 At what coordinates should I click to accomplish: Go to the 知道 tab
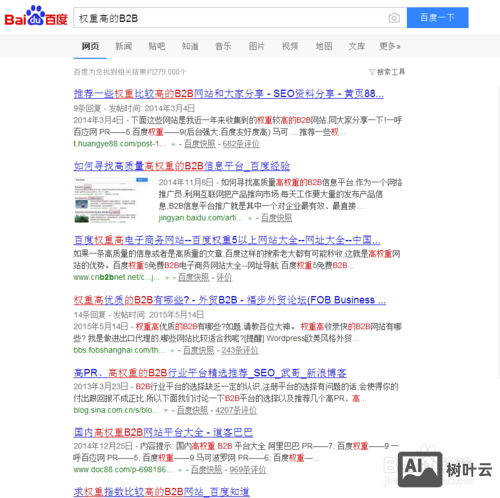click(x=190, y=46)
